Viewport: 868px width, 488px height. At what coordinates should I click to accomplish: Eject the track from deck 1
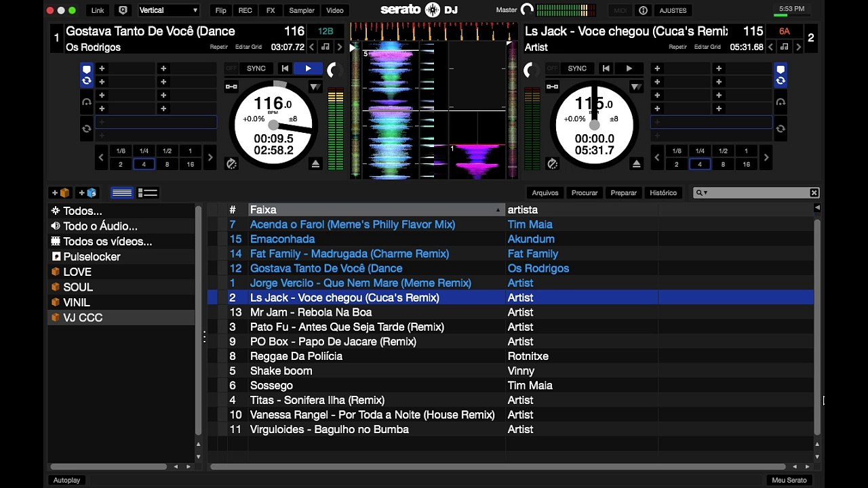coord(315,164)
